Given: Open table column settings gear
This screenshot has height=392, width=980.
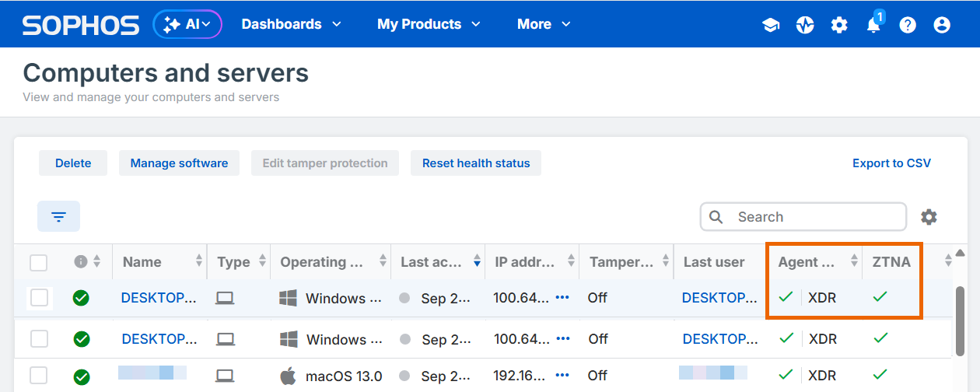Looking at the screenshot, I should [929, 217].
